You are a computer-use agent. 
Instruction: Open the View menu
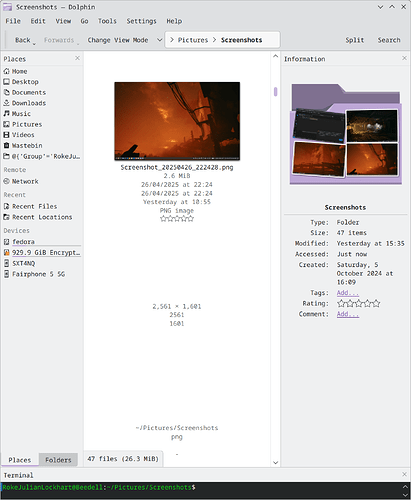click(63, 21)
